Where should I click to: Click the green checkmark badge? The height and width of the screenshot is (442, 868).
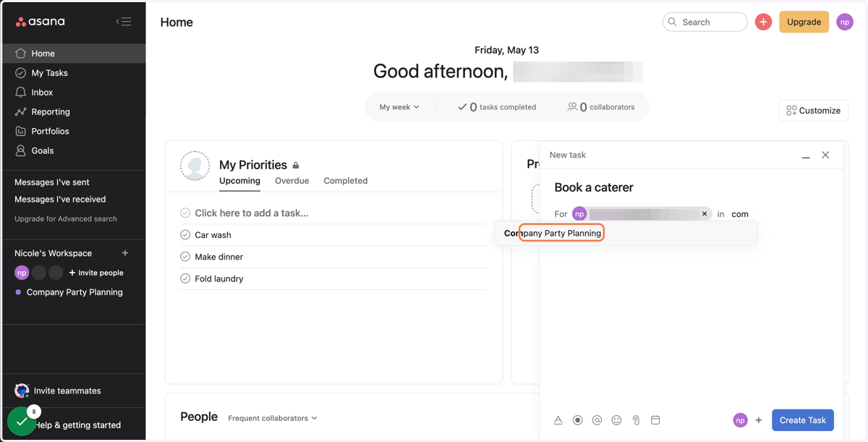(x=22, y=421)
